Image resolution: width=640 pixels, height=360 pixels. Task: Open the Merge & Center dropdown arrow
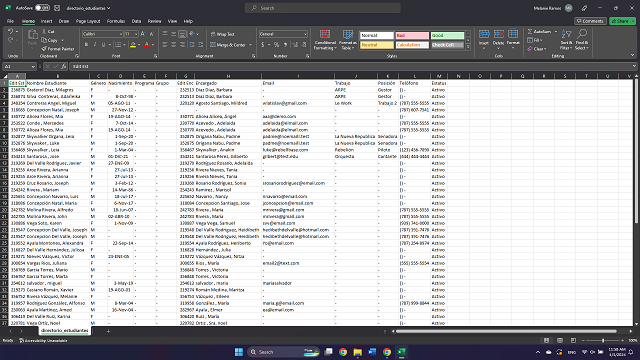point(250,45)
